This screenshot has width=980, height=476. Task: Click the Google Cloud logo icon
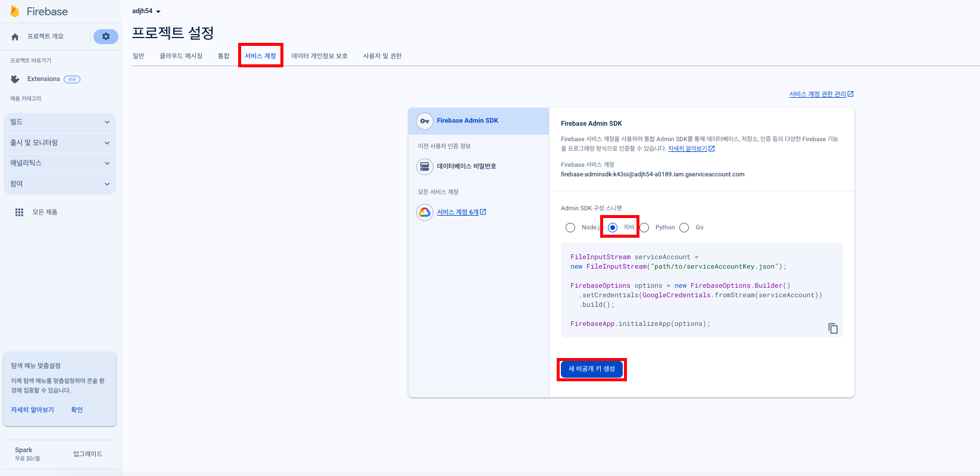tap(425, 212)
